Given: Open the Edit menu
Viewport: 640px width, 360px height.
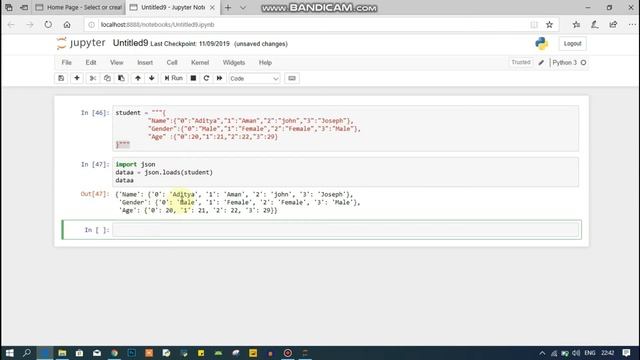Looking at the screenshot, I should (x=91, y=62).
